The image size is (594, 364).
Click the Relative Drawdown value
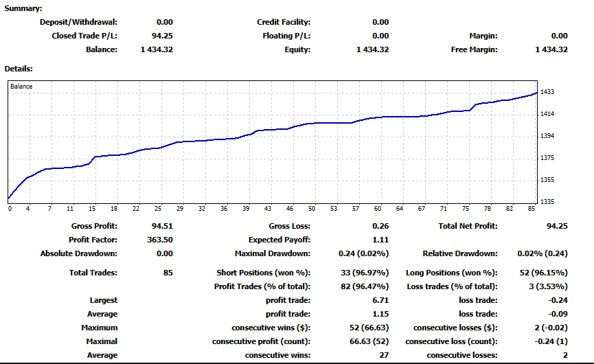pyautogui.click(x=542, y=254)
